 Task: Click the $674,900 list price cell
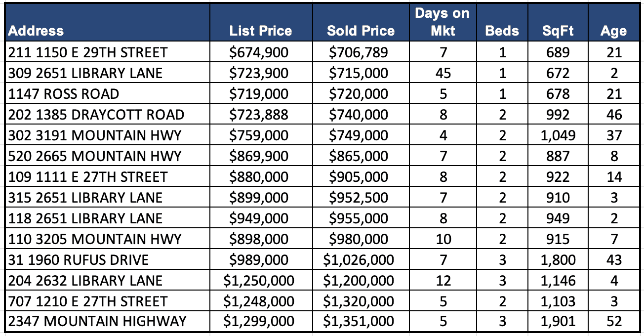tap(259, 52)
